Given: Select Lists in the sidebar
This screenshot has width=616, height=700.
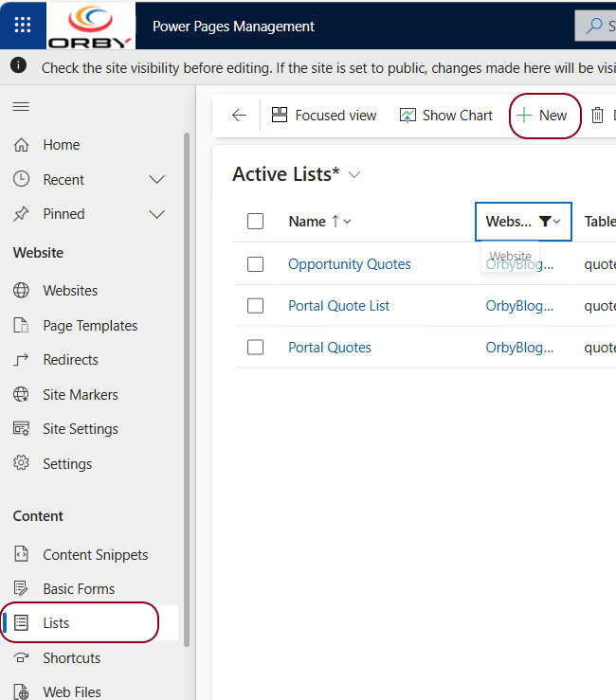Looking at the screenshot, I should (x=89, y=622).
